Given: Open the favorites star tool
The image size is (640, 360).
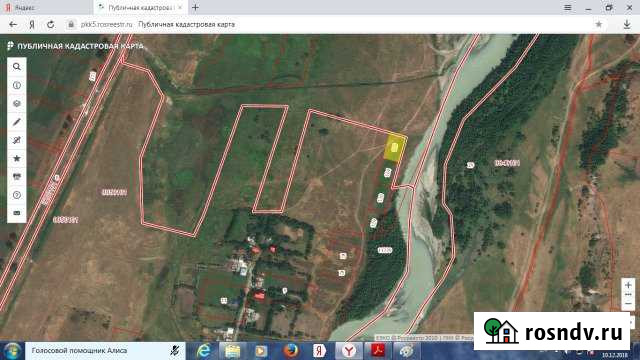Looking at the screenshot, I should coord(17,158).
